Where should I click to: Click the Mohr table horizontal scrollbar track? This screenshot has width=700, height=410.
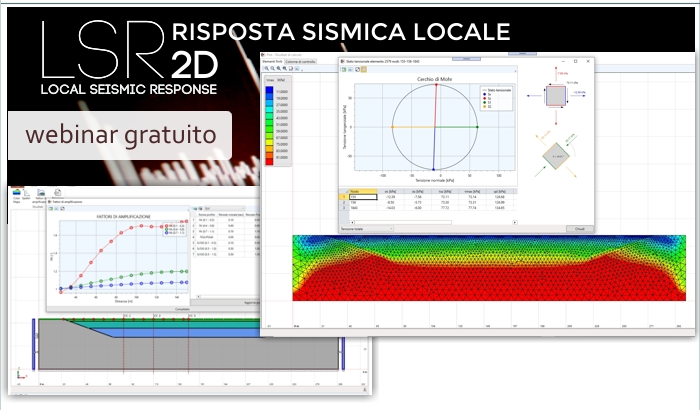coord(433,222)
